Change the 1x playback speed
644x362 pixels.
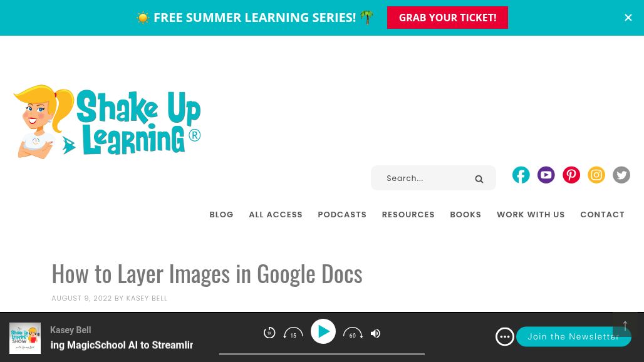click(x=269, y=333)
